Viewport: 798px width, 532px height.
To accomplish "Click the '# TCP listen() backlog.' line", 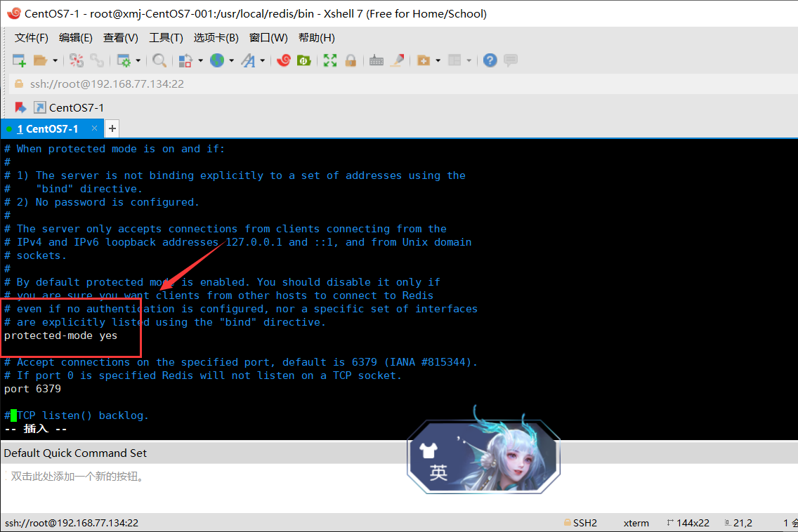I will click(77, 415).
